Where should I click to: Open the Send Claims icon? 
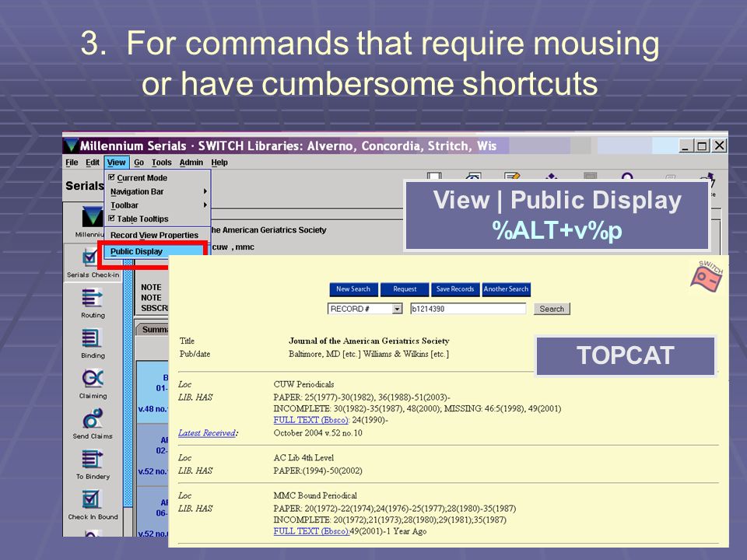point(93,418)
